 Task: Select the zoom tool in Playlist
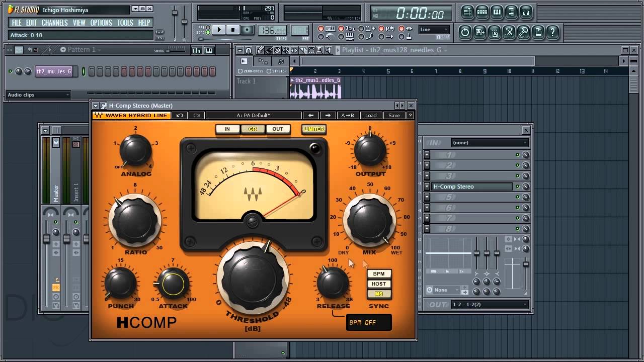coord(320,50)
